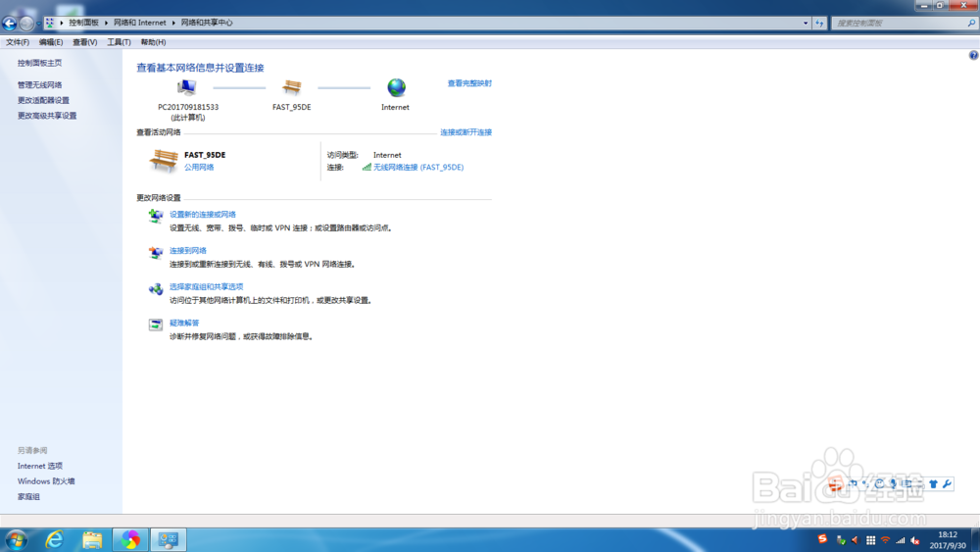Select the Control Panel taskbar button
This screenshot has height=552, width=980.
169,539
